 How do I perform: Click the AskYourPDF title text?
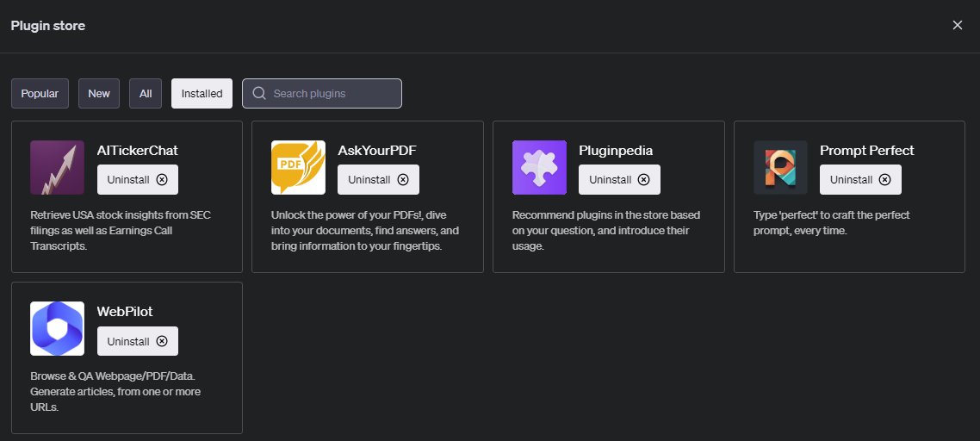[377, 151]
